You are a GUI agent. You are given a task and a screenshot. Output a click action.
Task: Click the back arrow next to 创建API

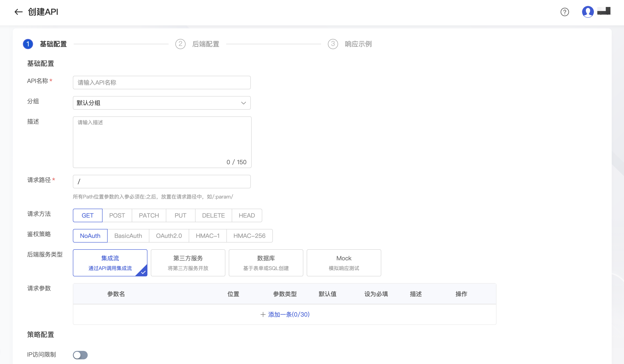click(19, 12)
